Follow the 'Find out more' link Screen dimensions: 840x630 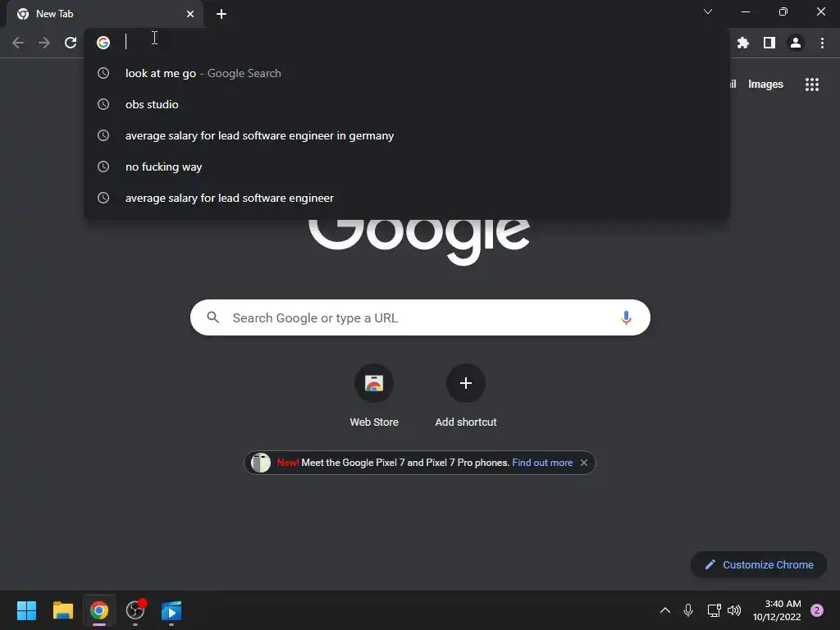click(x=542, y=463)
